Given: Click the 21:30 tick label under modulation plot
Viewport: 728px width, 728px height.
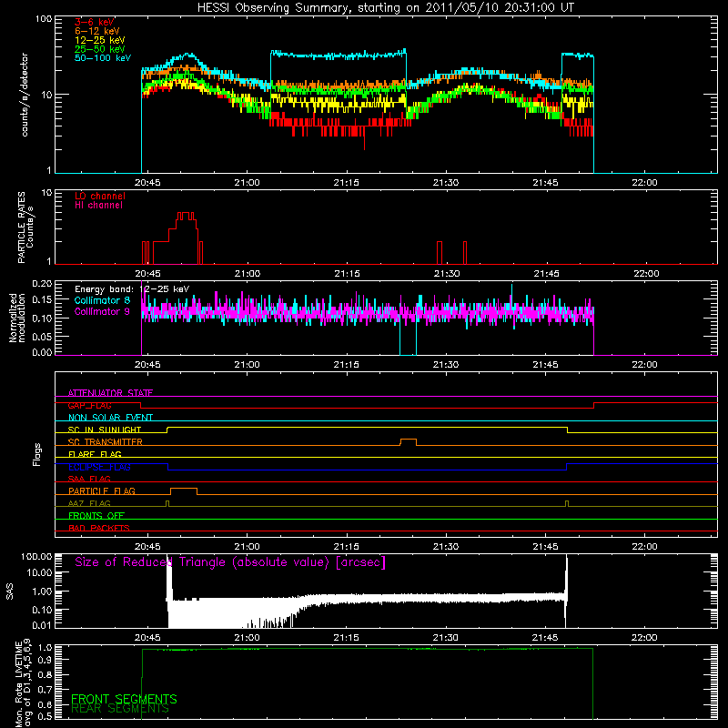Looking at the screenshot, I should coord(446,365).
